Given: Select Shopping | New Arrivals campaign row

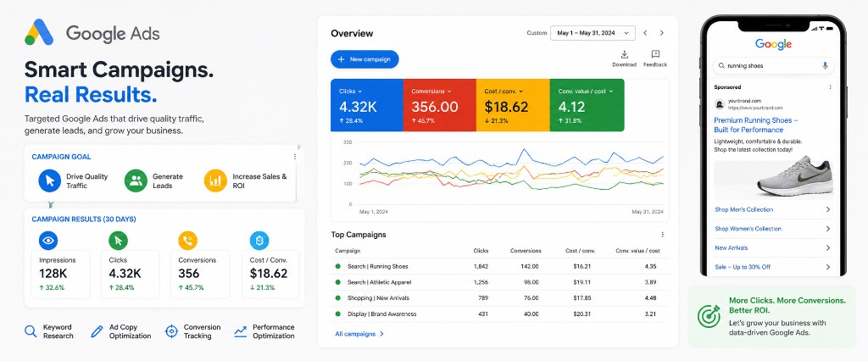Looking at the screenshot, I should tap(499, 298).
